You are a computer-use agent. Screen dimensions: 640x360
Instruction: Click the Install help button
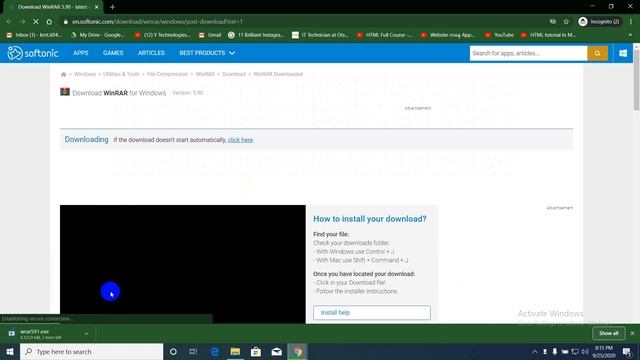click(372, 313)
